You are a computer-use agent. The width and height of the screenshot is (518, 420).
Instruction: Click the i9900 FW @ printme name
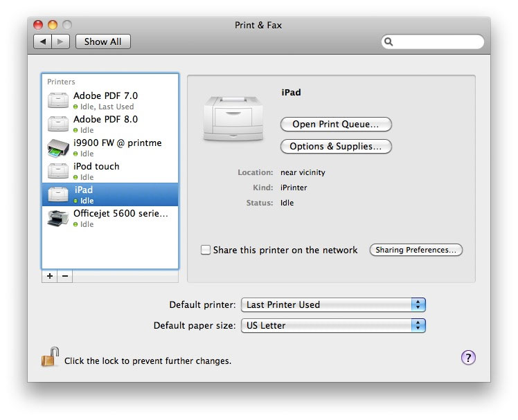(x=118, y=143)
